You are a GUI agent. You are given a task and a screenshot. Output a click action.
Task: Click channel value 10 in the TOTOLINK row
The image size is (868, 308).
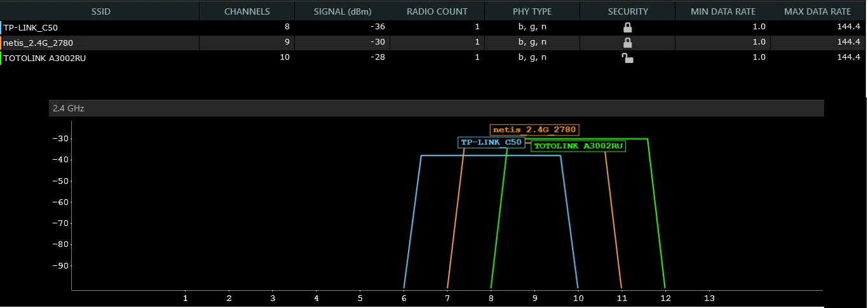click(x=285, y=57)
